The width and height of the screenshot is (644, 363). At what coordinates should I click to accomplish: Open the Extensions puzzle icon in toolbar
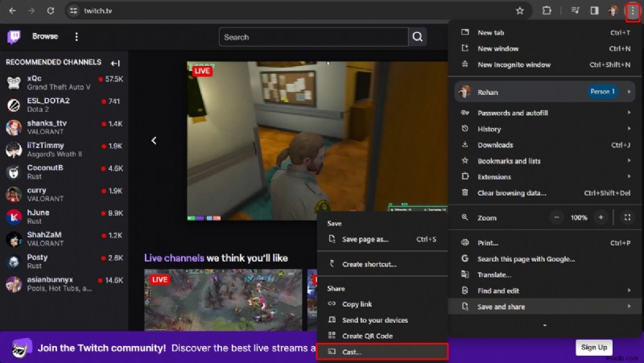tap(547, 10)
